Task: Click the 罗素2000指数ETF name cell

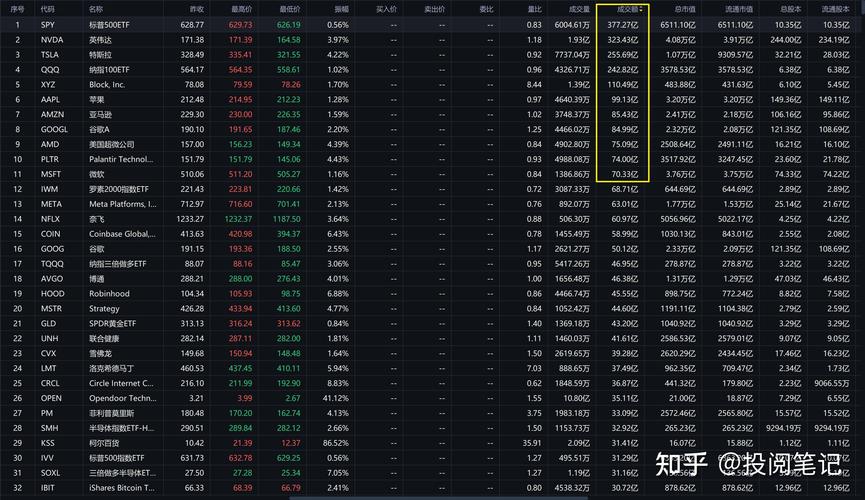Action: [119, 189]
